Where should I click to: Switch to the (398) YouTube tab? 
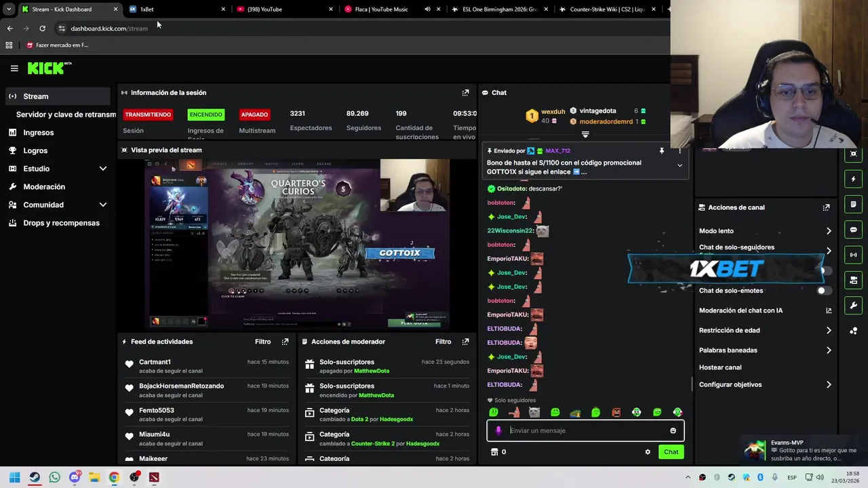(285, 9)
